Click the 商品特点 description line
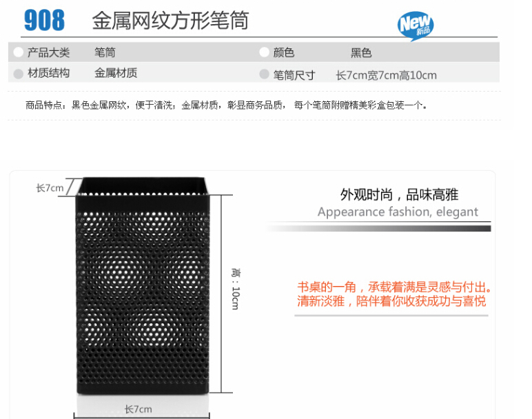 tap(225, 105)
